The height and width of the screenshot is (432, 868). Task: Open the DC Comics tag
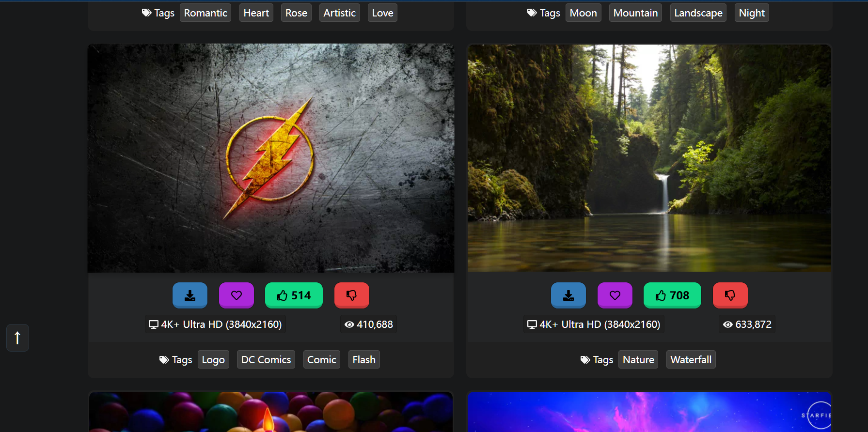pos(266,359)
